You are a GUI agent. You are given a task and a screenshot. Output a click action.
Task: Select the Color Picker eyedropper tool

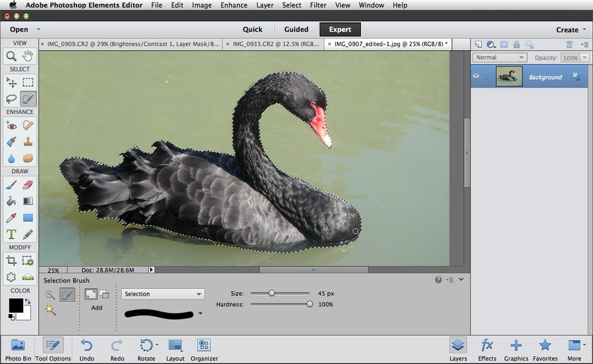[11, 218]
